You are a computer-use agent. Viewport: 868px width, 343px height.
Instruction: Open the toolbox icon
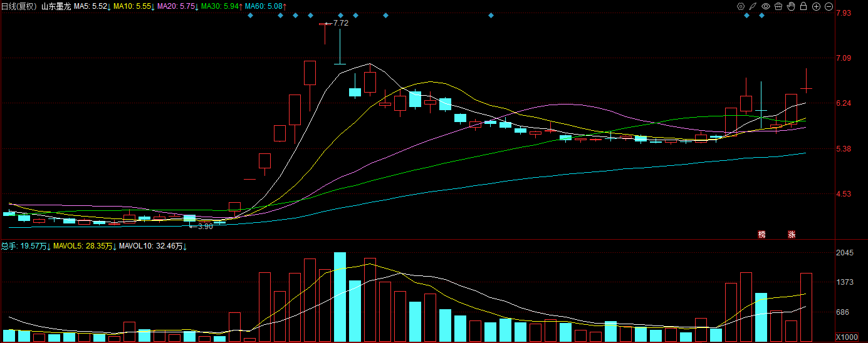pyautogui.click(x=778, y=6)
